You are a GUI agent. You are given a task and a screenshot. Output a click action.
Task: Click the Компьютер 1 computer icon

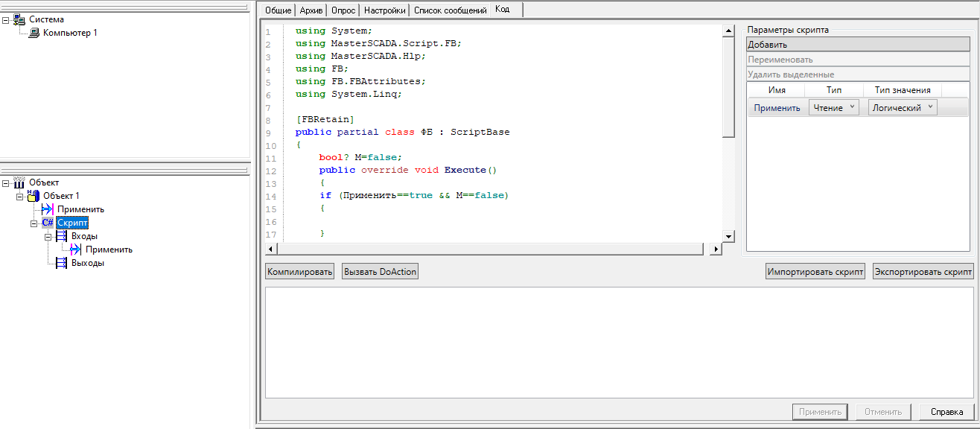[x=34, y=33]
